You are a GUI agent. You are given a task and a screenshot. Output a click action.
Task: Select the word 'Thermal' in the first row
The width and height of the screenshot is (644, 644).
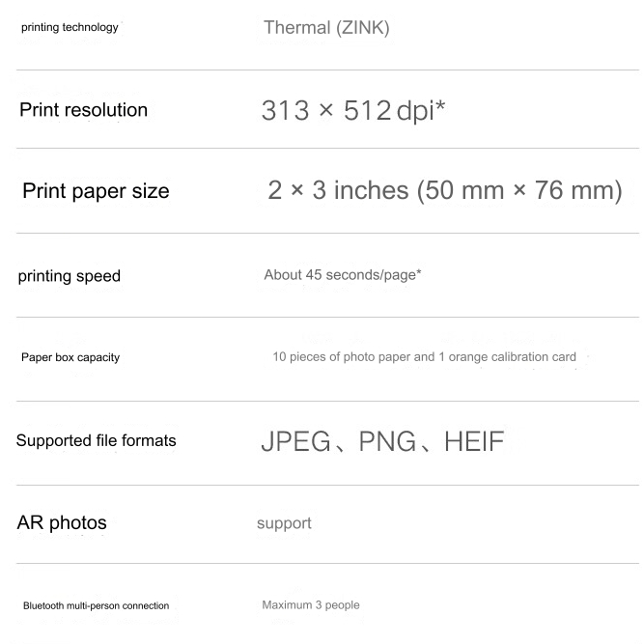click(296, 28)
